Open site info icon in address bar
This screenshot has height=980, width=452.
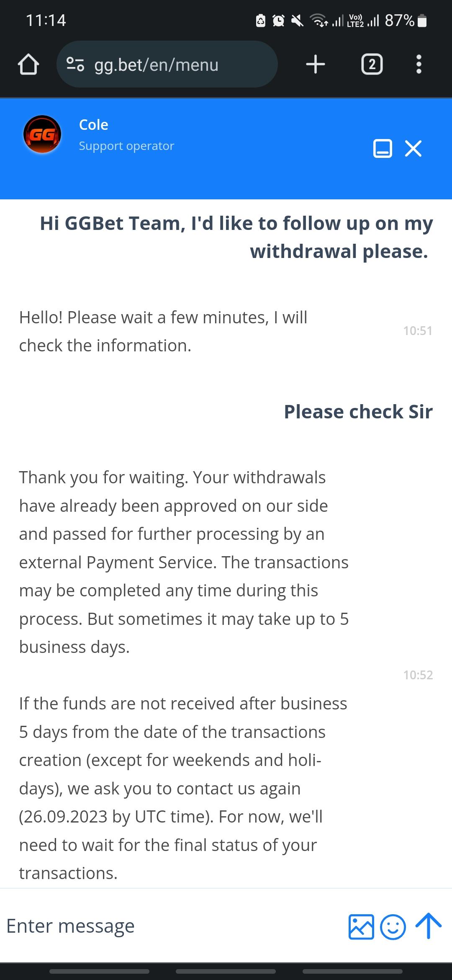(75, 64)
